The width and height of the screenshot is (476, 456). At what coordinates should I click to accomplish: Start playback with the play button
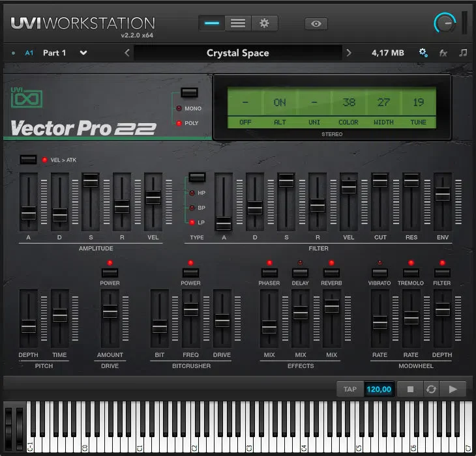453,389
